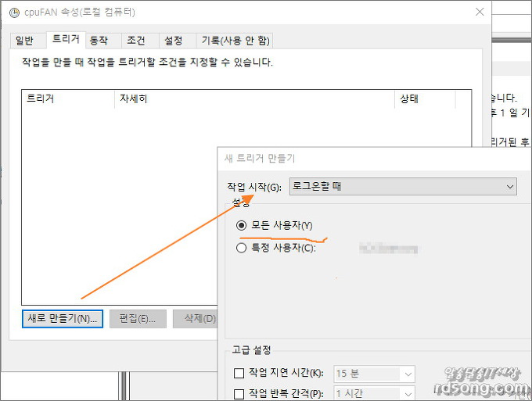Close the cpuFAN properties window

coord(477,13)
